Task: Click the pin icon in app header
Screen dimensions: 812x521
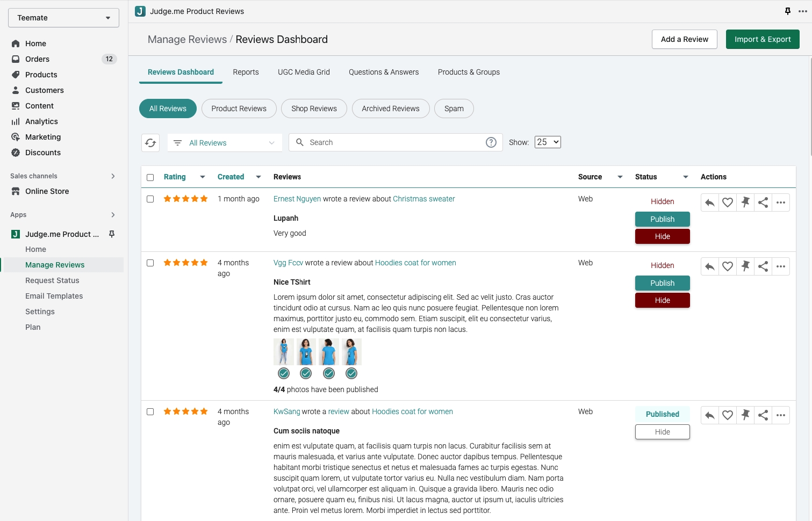Action: pyautogui.click(x=788, y=11)
